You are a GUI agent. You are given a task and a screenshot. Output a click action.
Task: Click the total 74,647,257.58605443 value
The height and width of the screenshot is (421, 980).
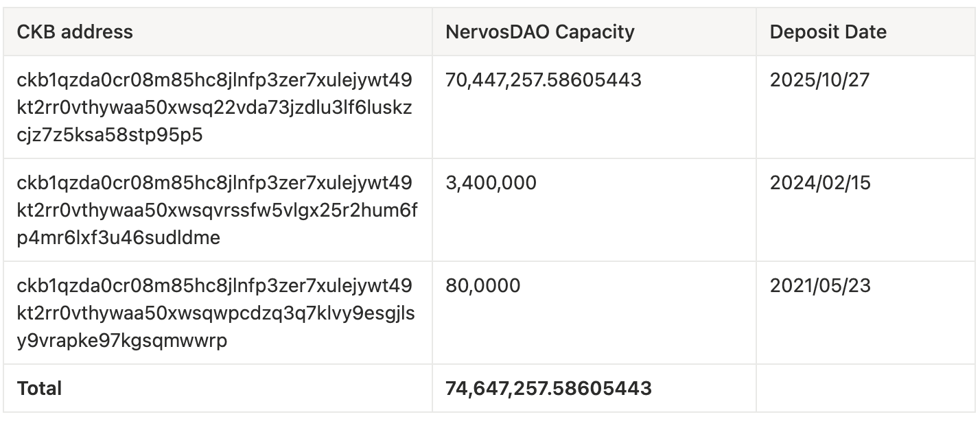click(x=548, y=389)
